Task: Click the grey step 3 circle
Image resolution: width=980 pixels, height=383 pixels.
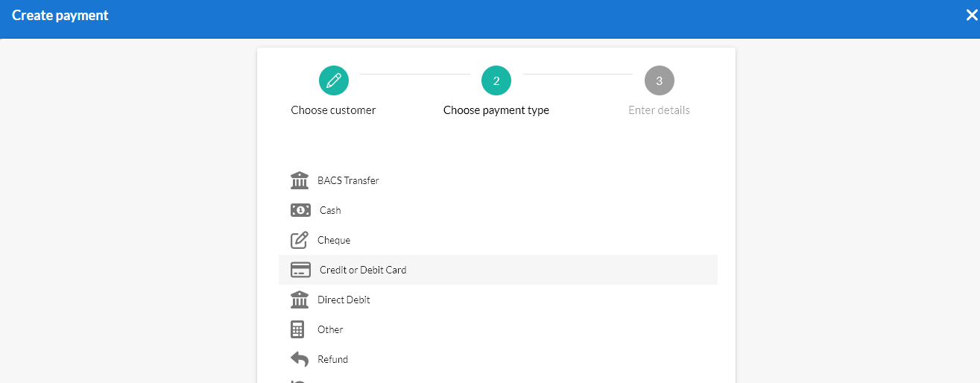Action: [x=660, y=80]
